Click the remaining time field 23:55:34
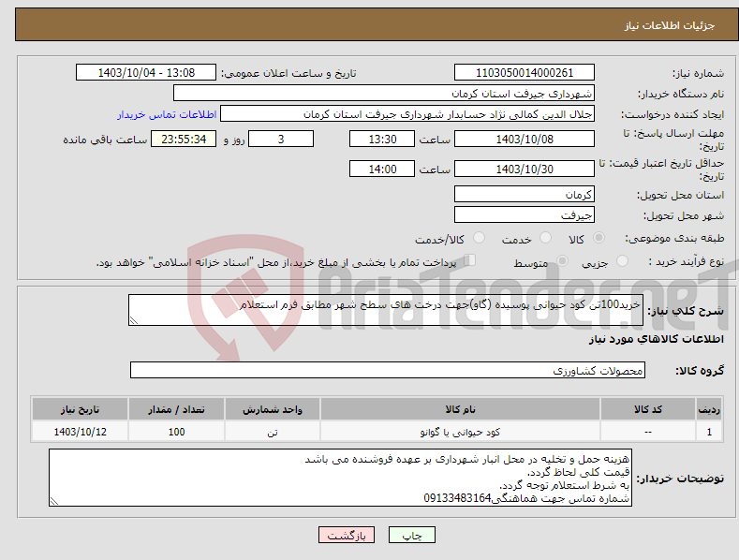This screenshot has width=739, height=560. coord(184,139)
